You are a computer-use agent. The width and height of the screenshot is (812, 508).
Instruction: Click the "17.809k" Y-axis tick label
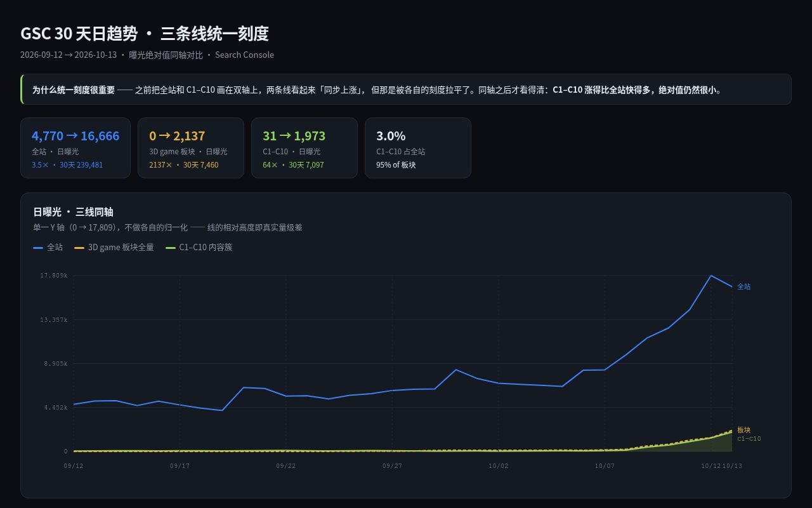[x=53, y=276]
